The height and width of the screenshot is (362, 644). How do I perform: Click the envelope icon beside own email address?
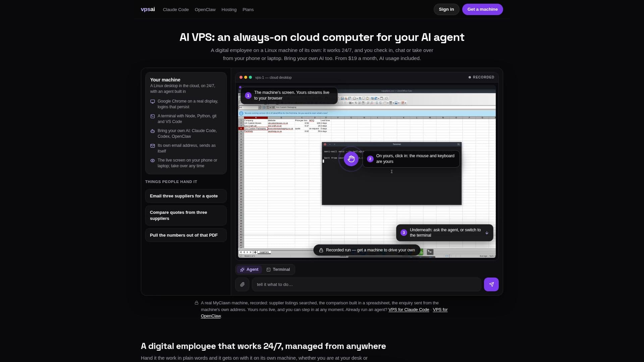(x=153, y=146)
